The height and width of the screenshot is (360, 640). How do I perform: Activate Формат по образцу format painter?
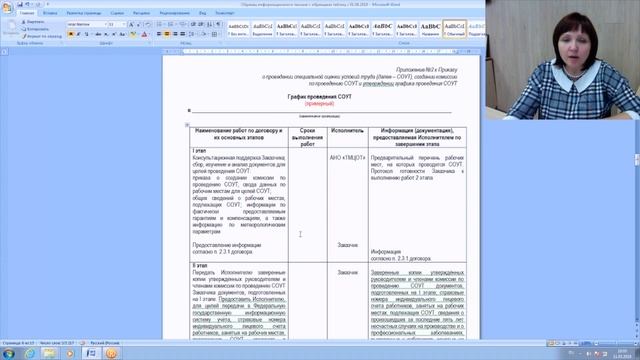point(41,36)
